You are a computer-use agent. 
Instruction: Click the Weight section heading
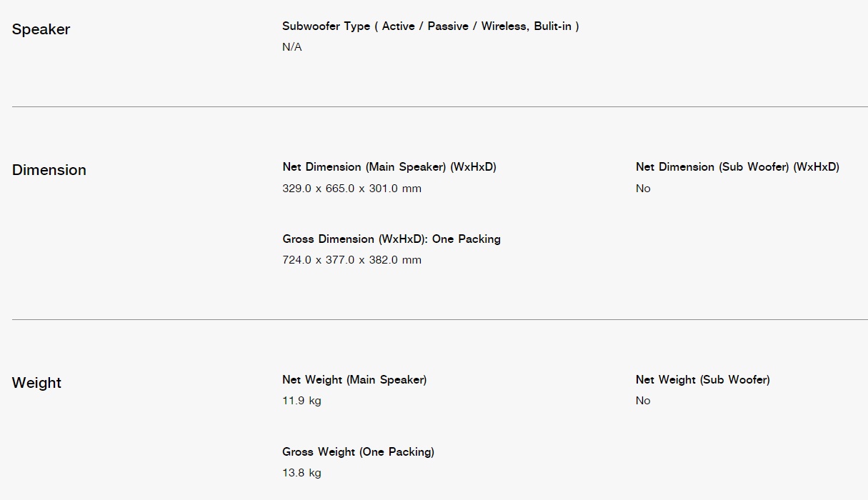pyautogui.click(x=36, y=383)
